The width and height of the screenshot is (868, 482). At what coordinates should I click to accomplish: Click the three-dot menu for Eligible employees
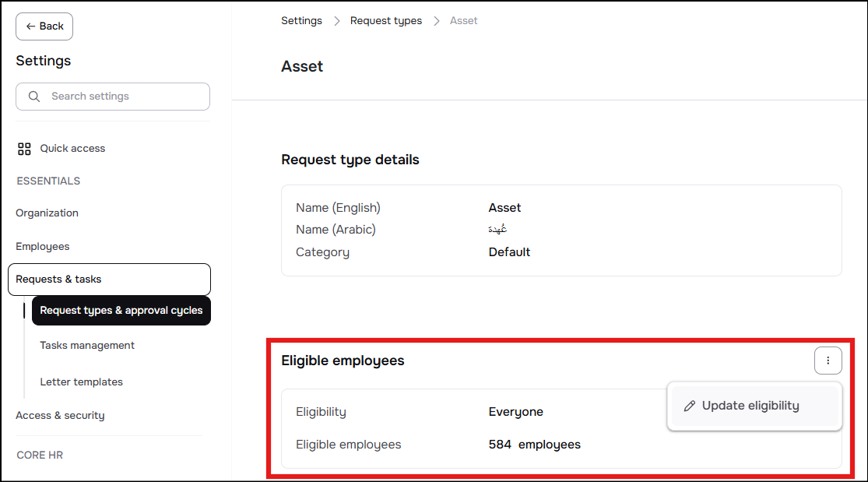828,361
